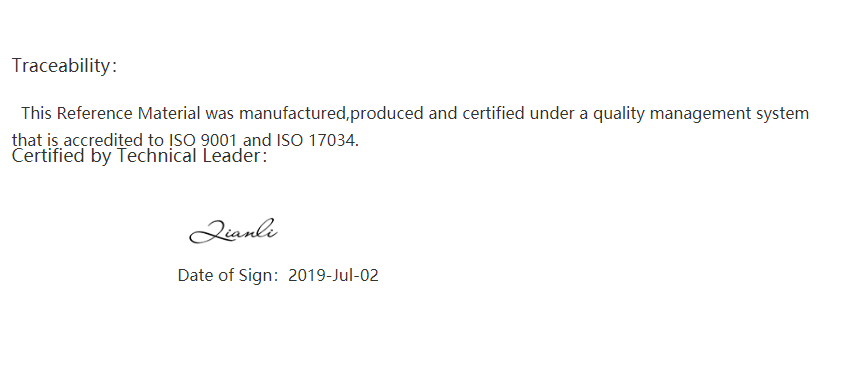Click 'that is' at the second line start
This screenshot has width=855, height=369.
click(x=35, y=141)
